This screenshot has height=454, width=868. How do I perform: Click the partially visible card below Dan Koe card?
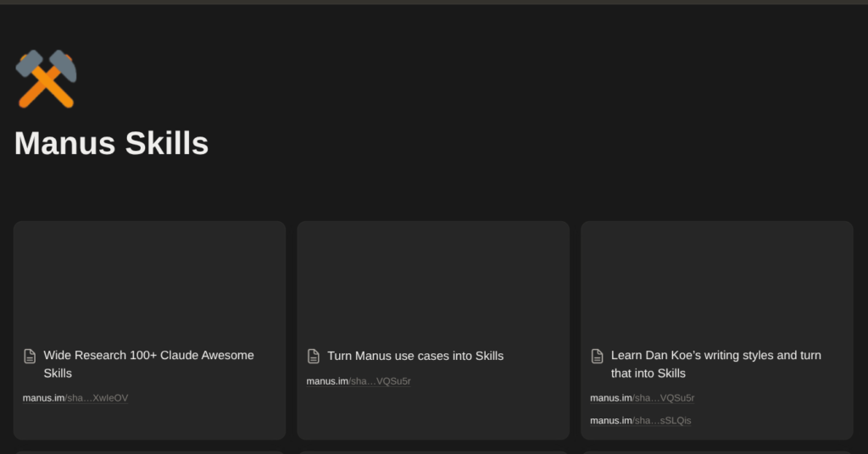click(716, 451)
